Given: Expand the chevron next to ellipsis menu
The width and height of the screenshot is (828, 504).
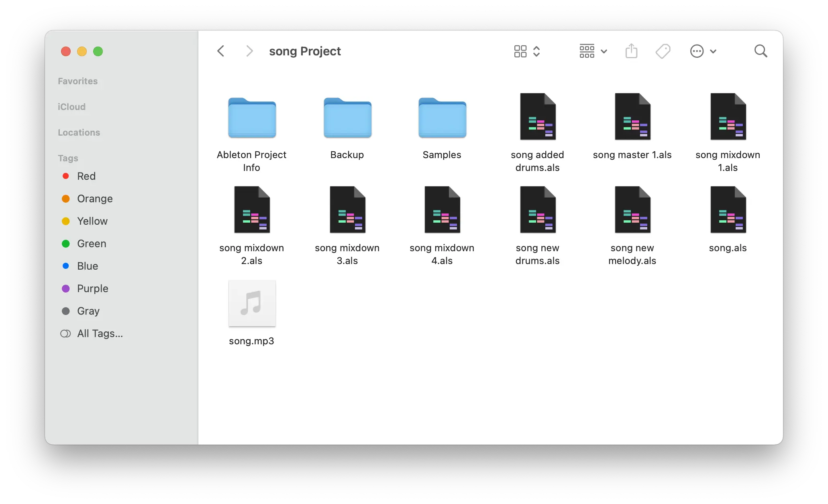Looking at the screenshot, I should [x=714, y=51].
